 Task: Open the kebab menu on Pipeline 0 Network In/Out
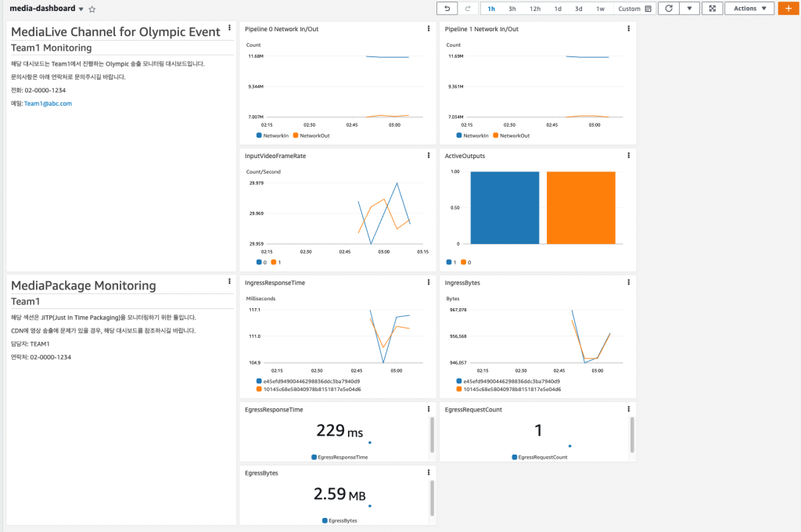(428, 28)
